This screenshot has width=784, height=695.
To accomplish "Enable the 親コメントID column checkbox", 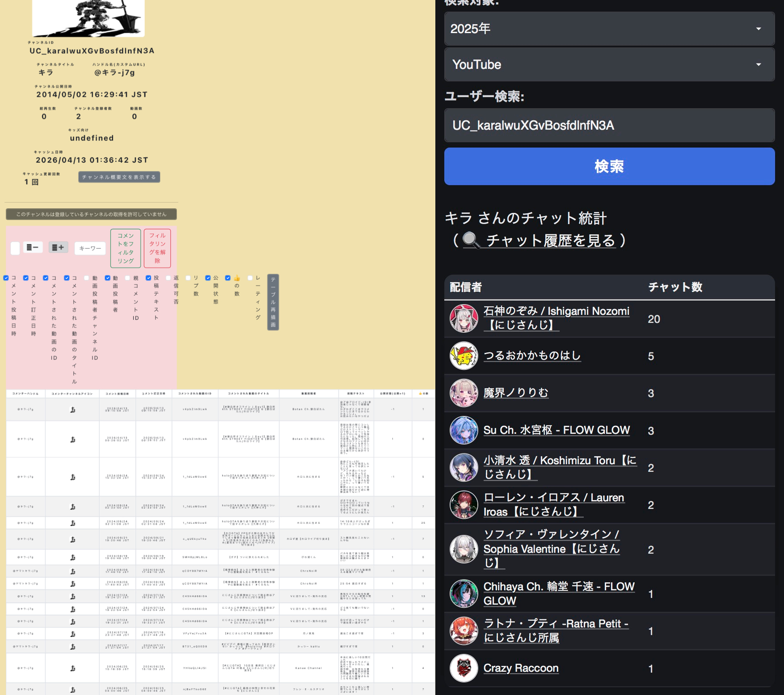I will (128, 278).
